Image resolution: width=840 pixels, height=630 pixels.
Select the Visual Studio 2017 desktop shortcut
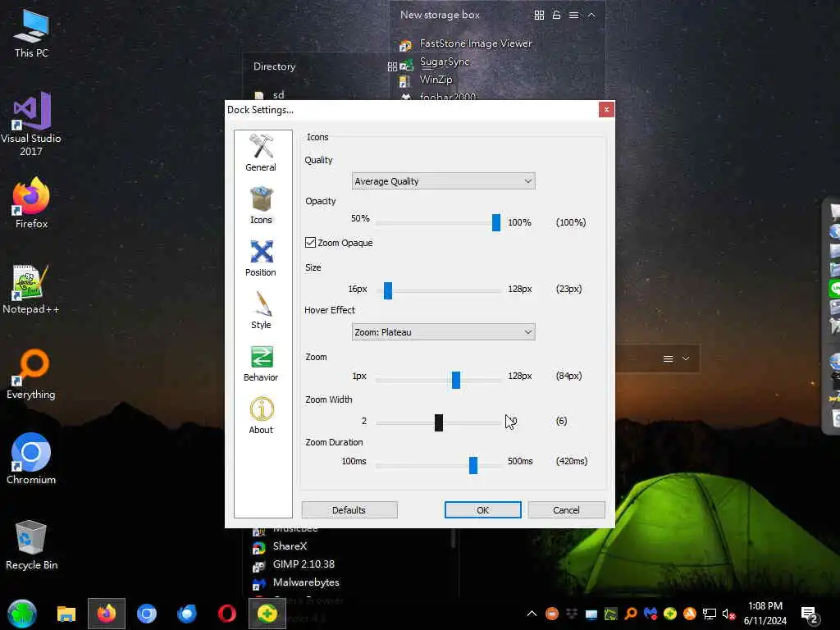pyautogui.click(x=31, y=125)
